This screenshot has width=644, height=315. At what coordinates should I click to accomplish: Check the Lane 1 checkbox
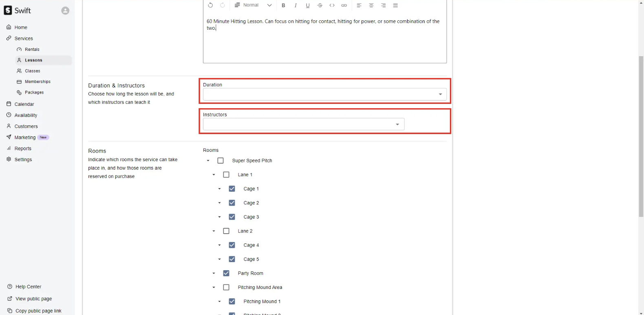[226, 175]
